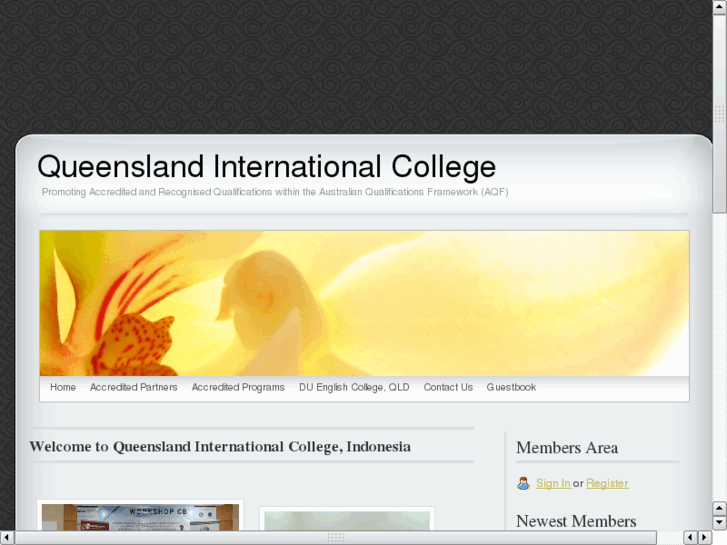Image resolution: width=727 pixels, height=545 pixels.
Task: Click the vertical scrollbar thumb
Action: point(719,114)
